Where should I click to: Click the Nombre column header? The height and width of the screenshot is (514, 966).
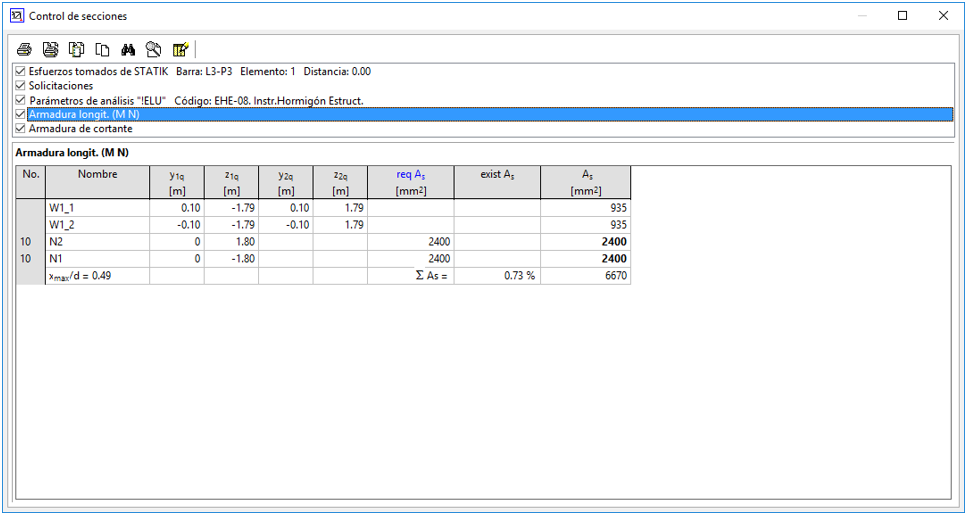click(97, 174)
